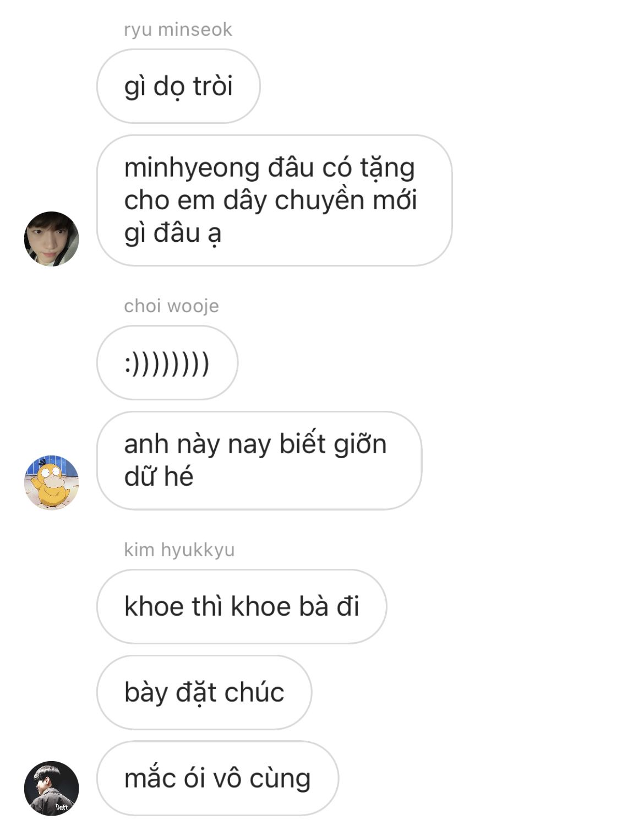The height and width of the screenshot is (825, 644).
Task: Tap the ':))))))))' smiley message
Action: click(167, 362)
